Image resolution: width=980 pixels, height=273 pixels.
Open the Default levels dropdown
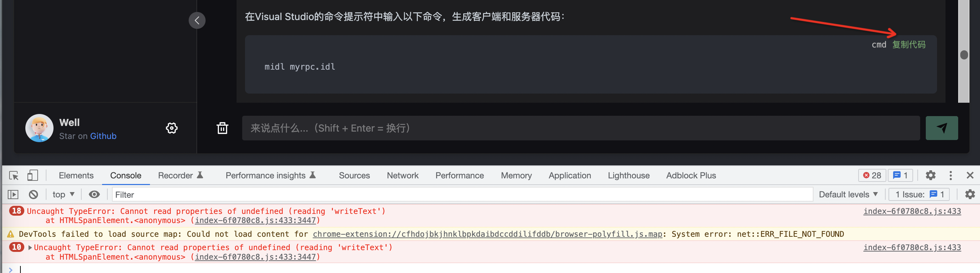coord(848,195)
